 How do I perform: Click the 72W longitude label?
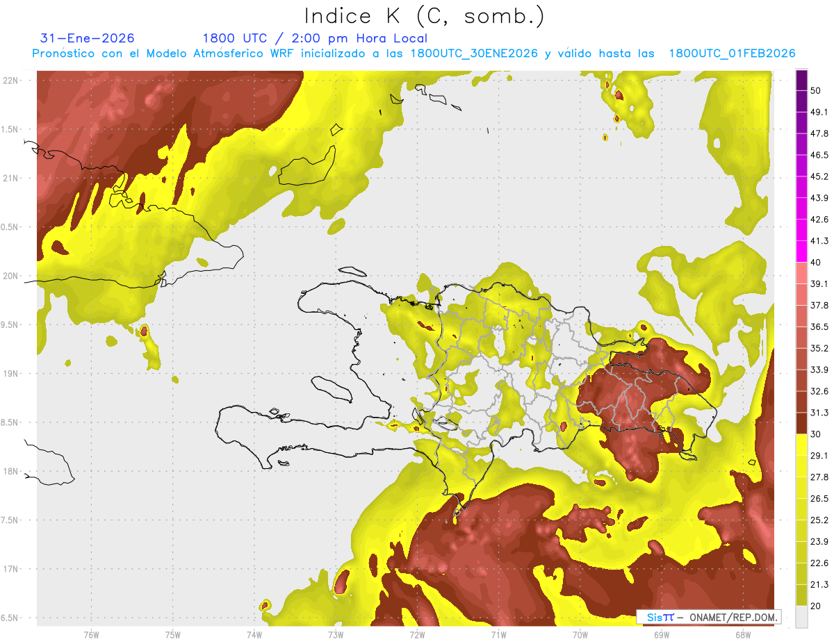click(x=417, y=634)
